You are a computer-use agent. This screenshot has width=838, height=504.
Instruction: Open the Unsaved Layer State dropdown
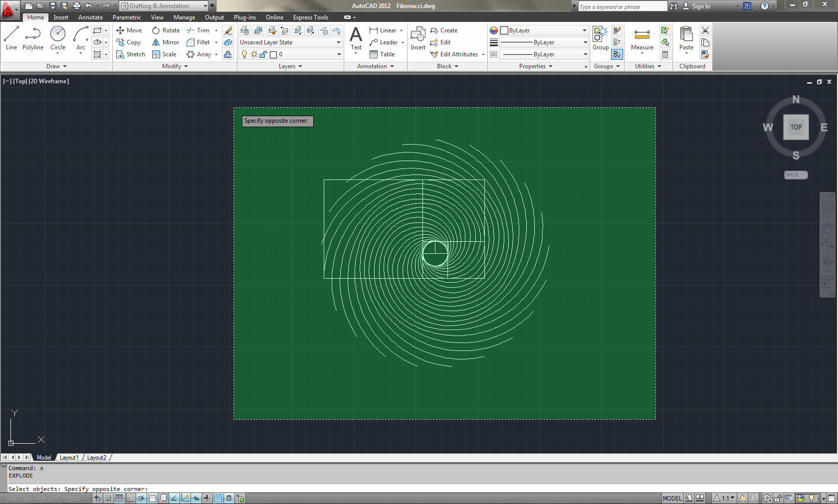337,42
